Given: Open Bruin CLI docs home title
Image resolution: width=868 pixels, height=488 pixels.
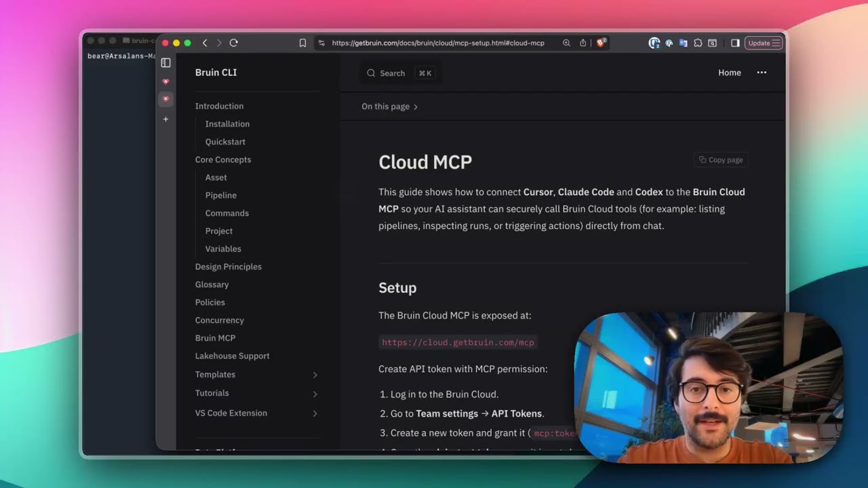Looking at the screenshot, I should 216,73.
